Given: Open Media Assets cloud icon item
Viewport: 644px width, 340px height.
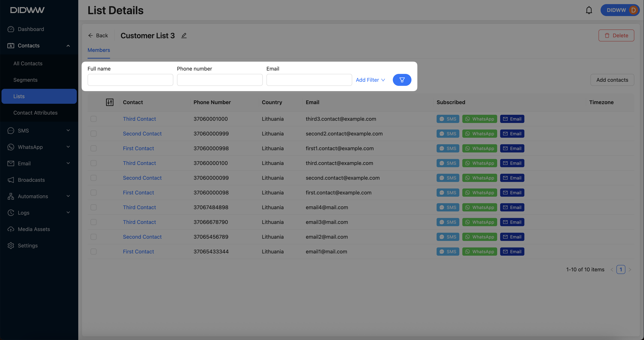Looking at the screenshot, I should (x=11, y=229).
